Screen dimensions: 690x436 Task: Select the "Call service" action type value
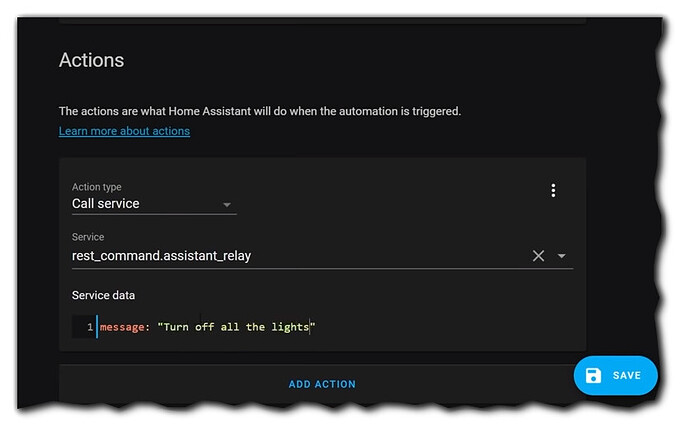point(106,204)
